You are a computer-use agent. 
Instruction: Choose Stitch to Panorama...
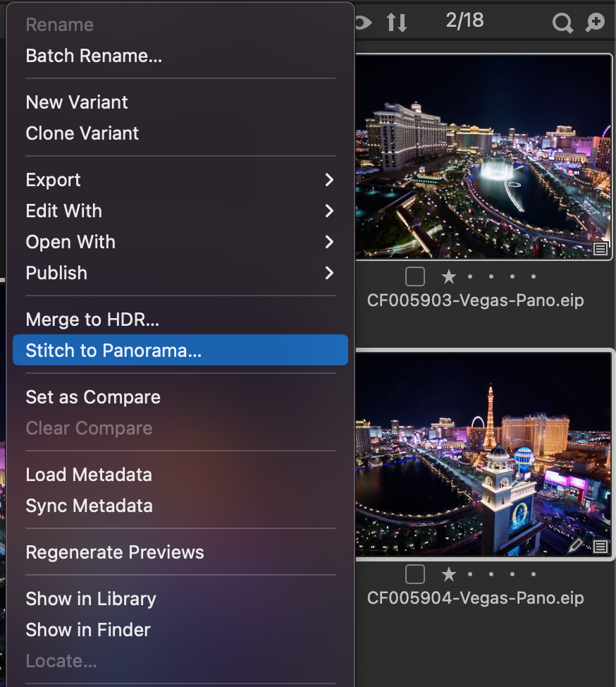coord(180,350)
